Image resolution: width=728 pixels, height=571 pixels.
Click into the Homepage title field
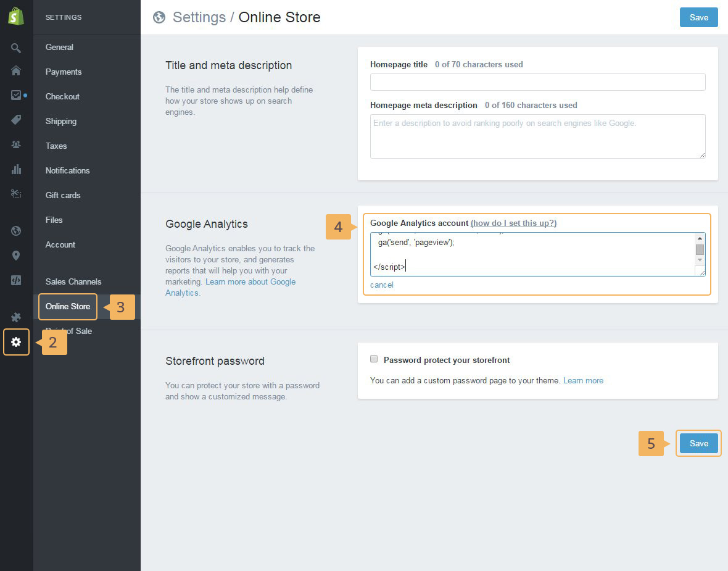[x=537, y=82]
